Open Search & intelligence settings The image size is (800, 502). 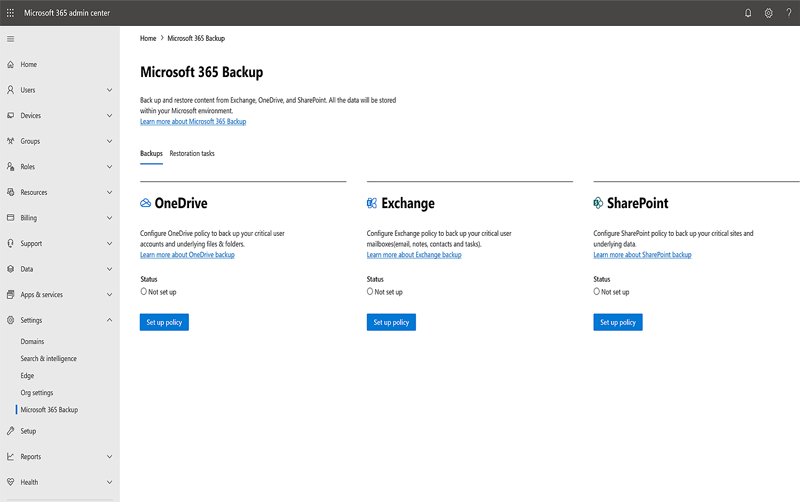tap(48, 359)
